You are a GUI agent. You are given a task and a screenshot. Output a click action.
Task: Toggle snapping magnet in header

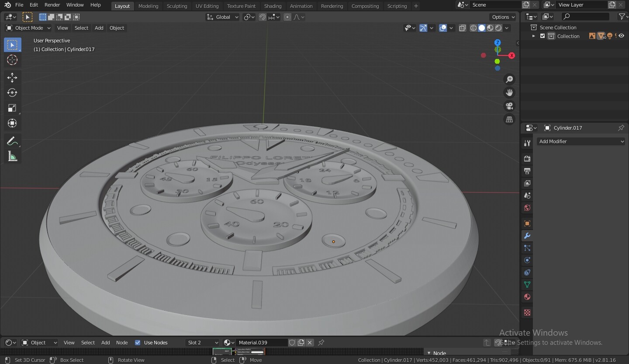[263, 17]
